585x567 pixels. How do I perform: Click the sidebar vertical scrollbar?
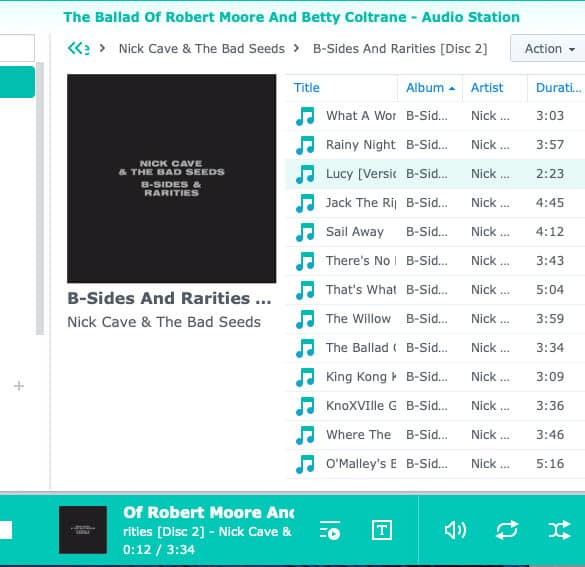(40, 198)
